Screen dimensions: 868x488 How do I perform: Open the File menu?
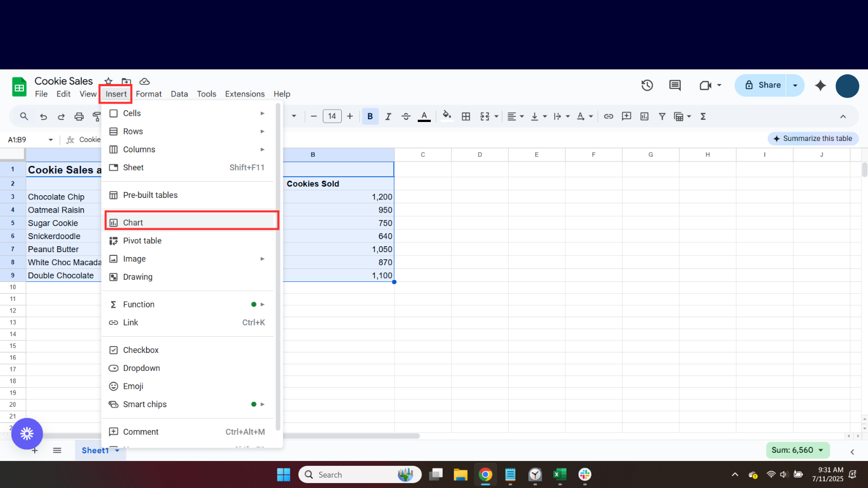(41, 94)
